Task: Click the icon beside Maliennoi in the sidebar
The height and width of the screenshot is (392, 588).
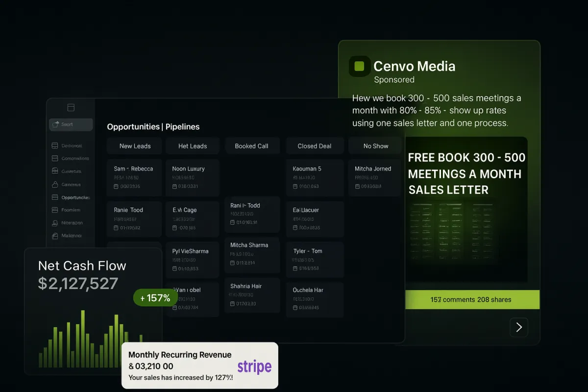Action: 55,236
